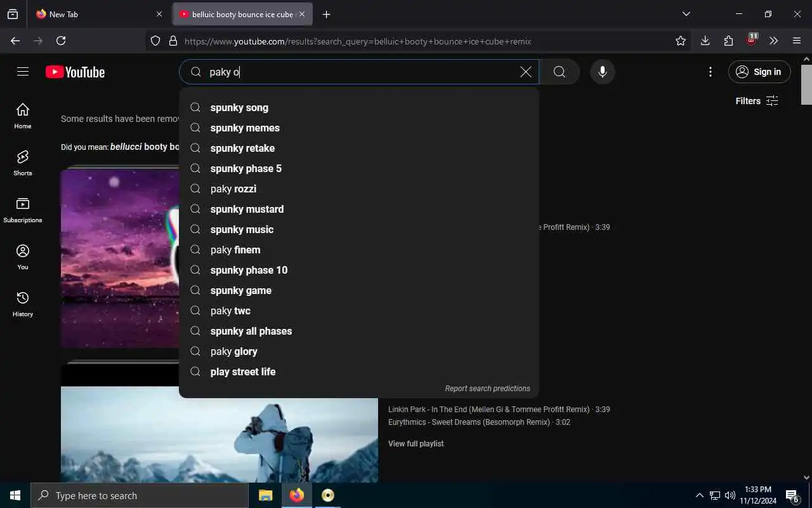The width and height of the screenshot is (812, 508).
Task: Click the page vertical scrollbar thumb
Action: [x=806, y=84]
